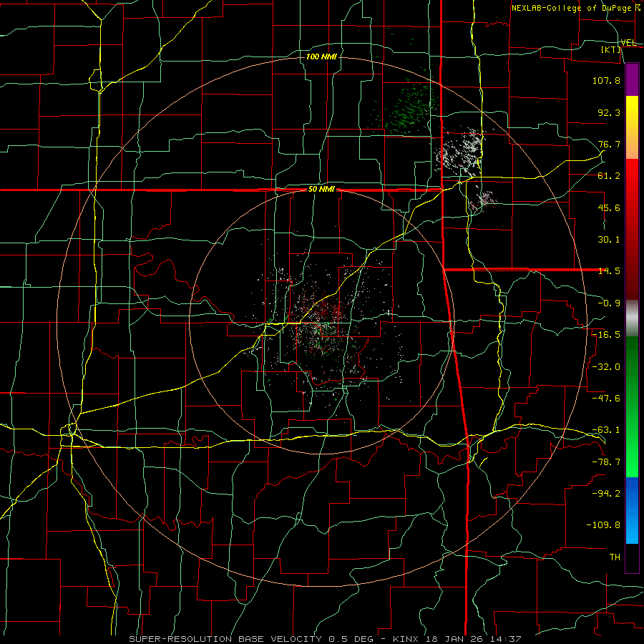
Task: Select the -109.8 velocity scale value
Action: 603,525
